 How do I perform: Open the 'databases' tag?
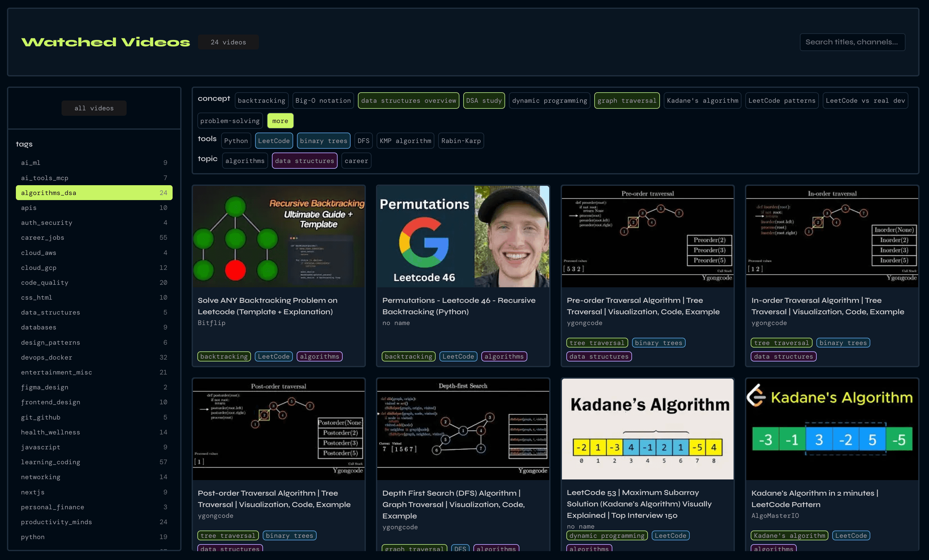click(94, 327)
